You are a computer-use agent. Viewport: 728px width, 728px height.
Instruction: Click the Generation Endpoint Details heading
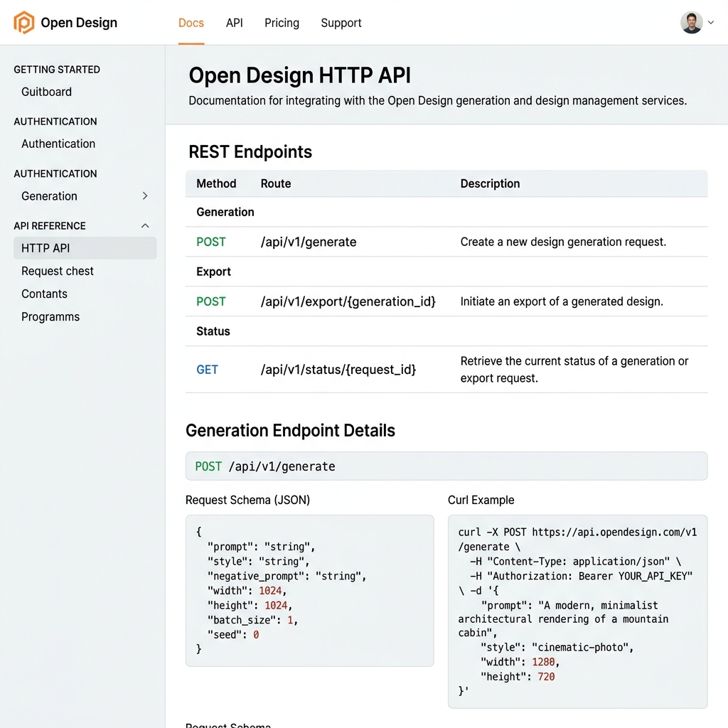[x=290, y=430]
